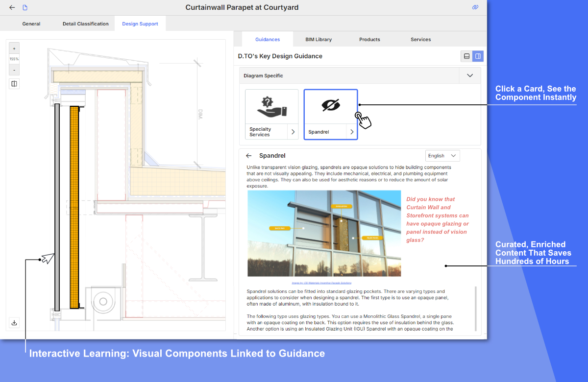This screenshot has width=588, height=382.
Task: Go back using arrow beside Spandrel heading
Action: click(249, 156)
